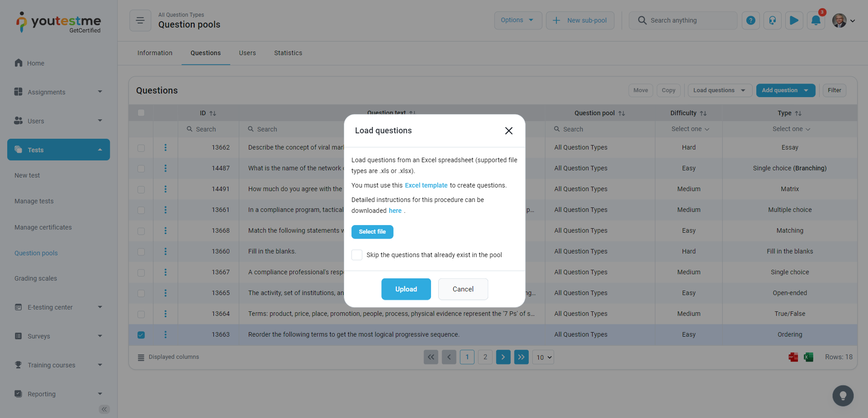The width and height of the screenshot is (868, 418).
Task: Close the Load questions dialog
Action: coord(508,131)
